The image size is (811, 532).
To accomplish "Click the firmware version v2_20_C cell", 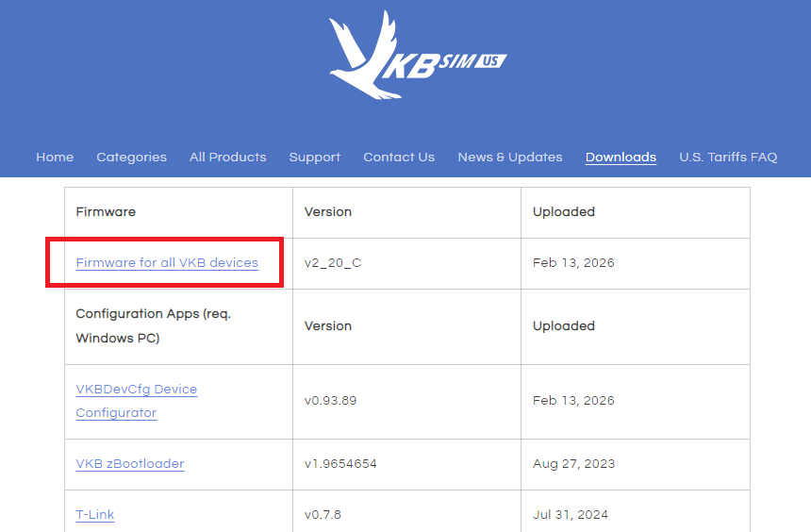I will pos(332,263).
